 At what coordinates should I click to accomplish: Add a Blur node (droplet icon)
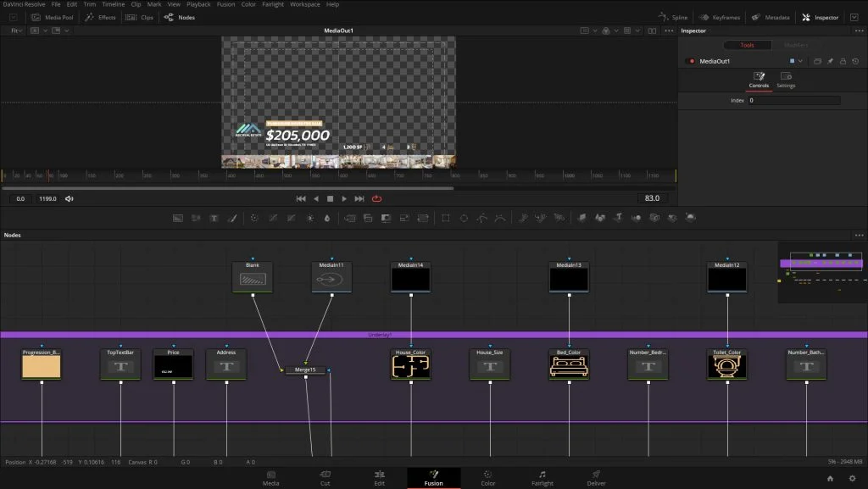point(327,218)
